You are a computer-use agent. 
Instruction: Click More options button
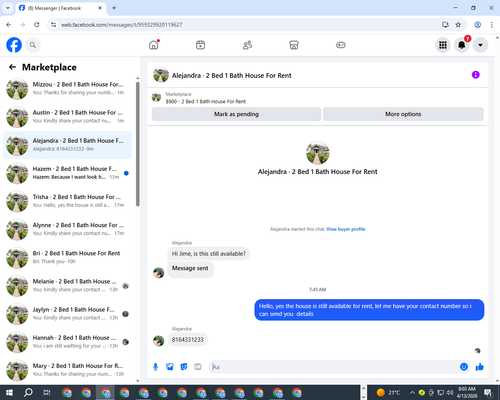coord(403,114)
